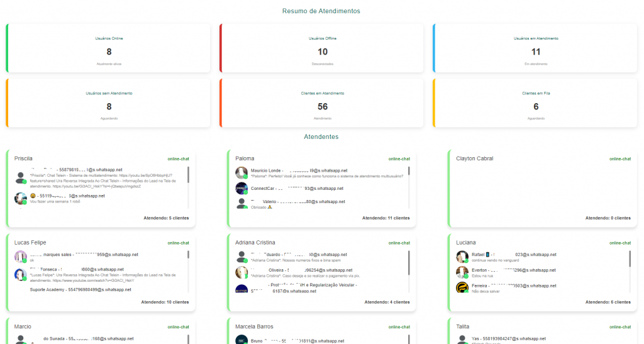
Task: Select Clayton Cabral attendant name
Action: (474, 158)
